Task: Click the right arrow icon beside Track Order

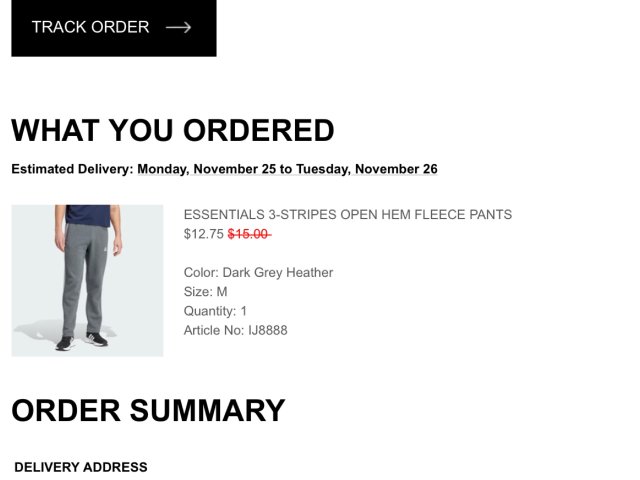Action: pos(178,27)
